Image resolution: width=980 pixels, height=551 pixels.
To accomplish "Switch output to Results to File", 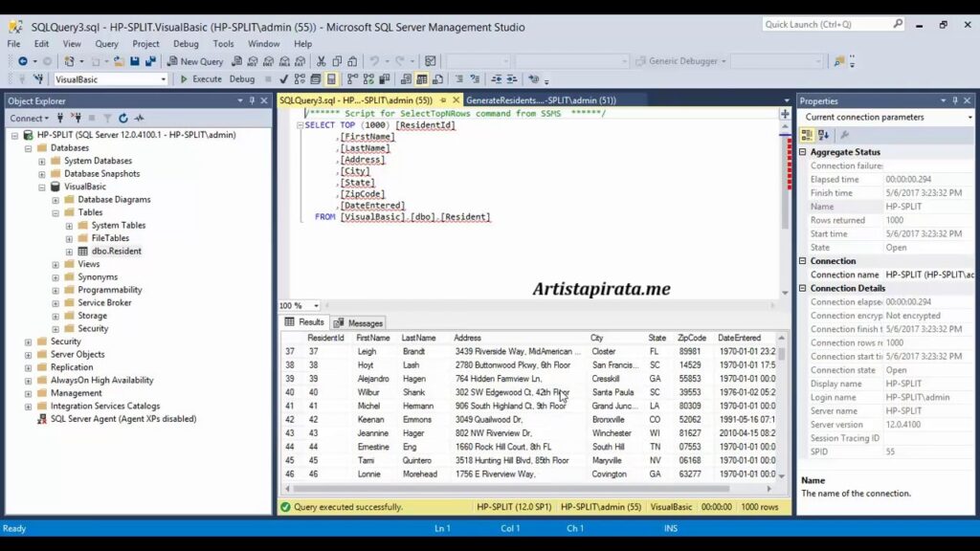I will point(437,79).
